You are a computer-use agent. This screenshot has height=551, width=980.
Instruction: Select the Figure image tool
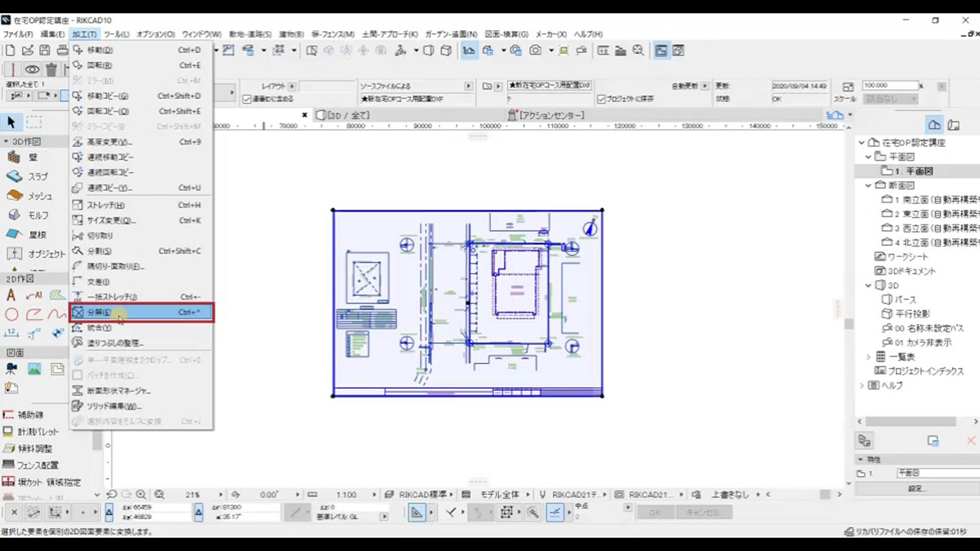click(x=34, y=369)
